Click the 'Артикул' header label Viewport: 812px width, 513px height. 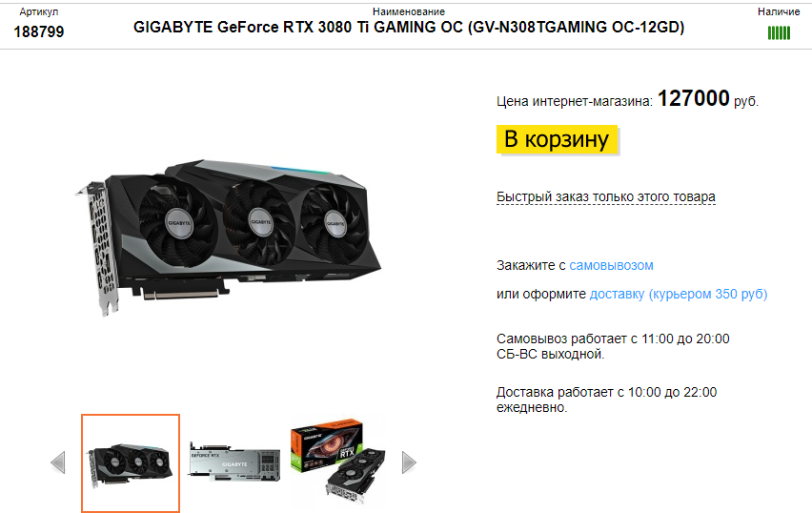(39, 11)
